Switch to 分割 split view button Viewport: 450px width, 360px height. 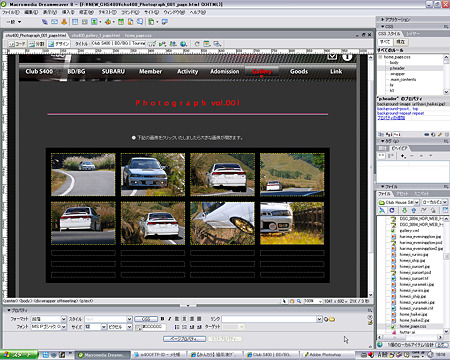(x=37, y=44)
